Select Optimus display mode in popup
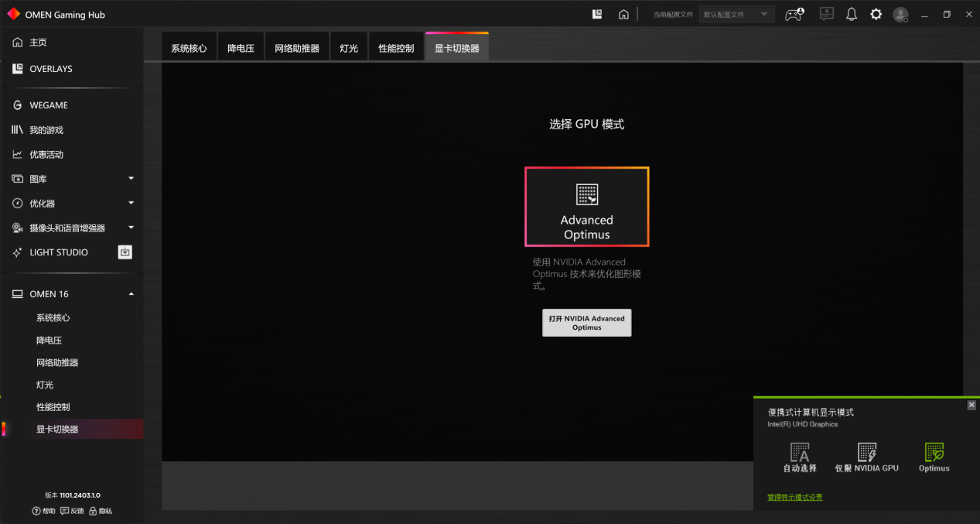980x524 pixels. pos(934,457)
